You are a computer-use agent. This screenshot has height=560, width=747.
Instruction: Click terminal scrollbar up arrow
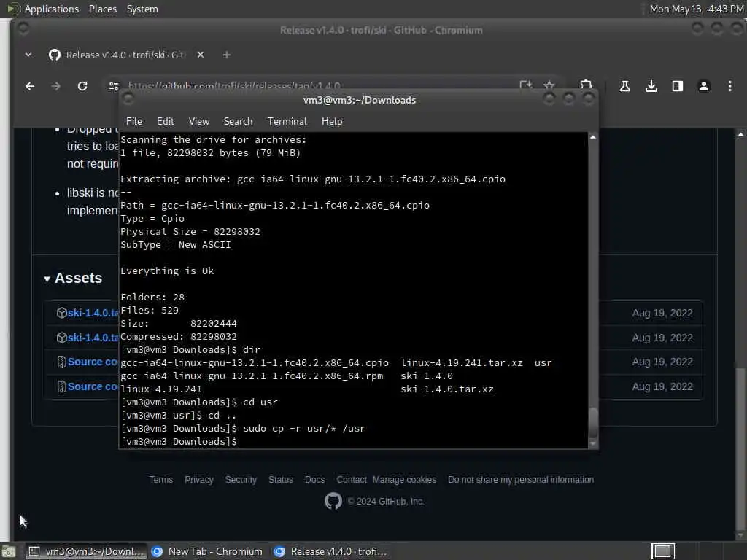coord(592,137)
